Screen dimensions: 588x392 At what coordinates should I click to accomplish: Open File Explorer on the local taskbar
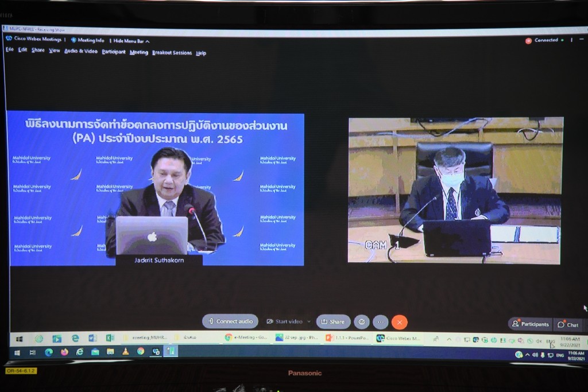point(110,351)
